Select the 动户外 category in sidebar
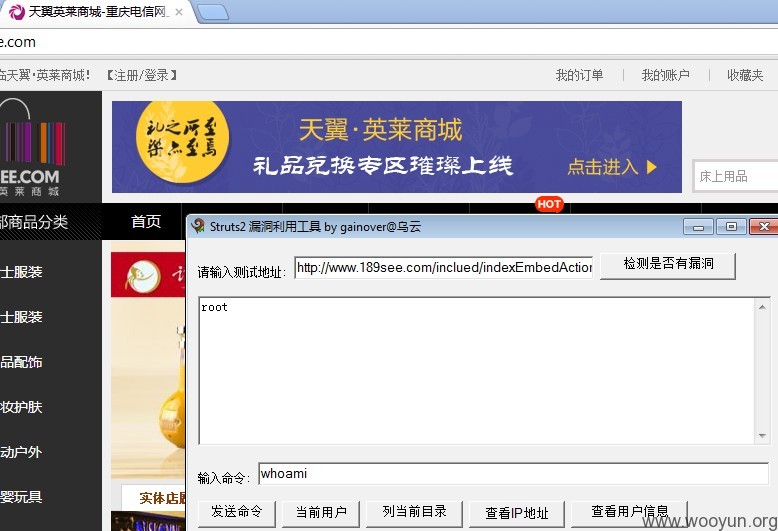 coord(21,452)
